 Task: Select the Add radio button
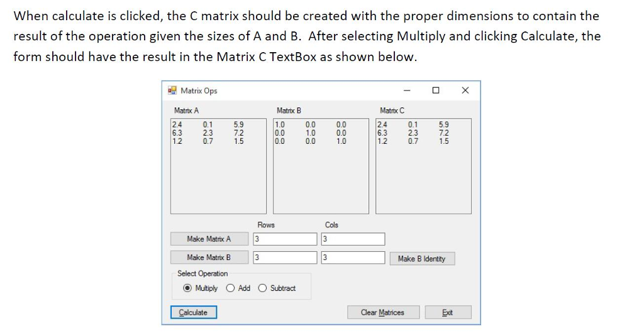238,288
